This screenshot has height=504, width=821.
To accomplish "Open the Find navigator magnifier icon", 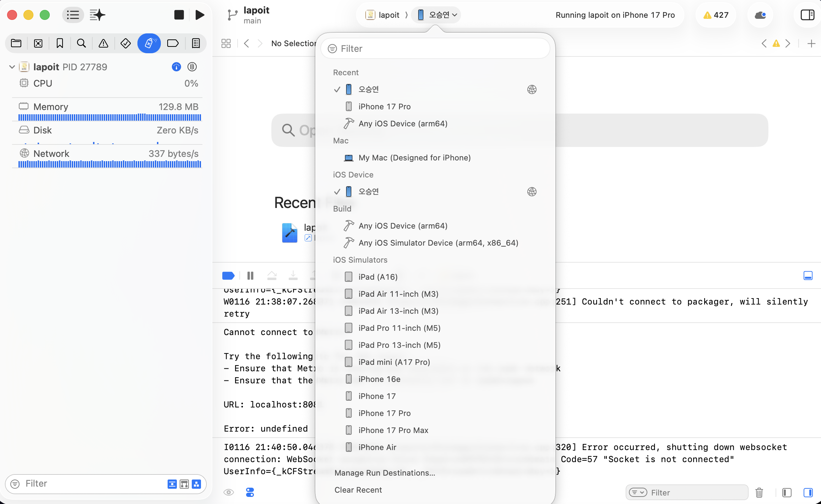I will pyautogui.click(x=81, y=43).
